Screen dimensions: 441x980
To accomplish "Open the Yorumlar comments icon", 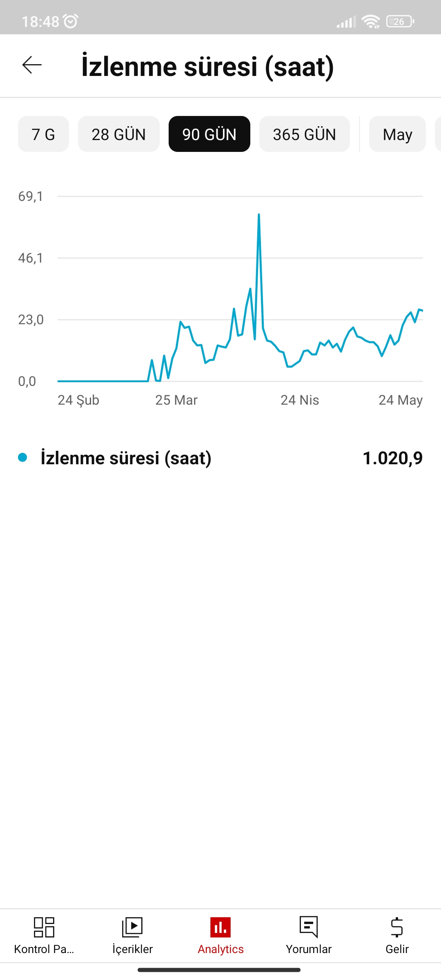I will (x=309, y=927).
